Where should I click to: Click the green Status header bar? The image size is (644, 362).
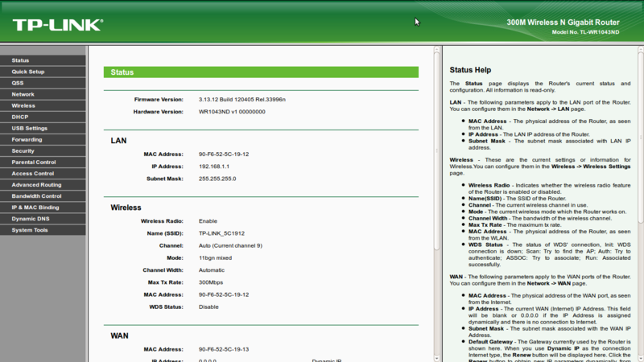click(261, 72)
